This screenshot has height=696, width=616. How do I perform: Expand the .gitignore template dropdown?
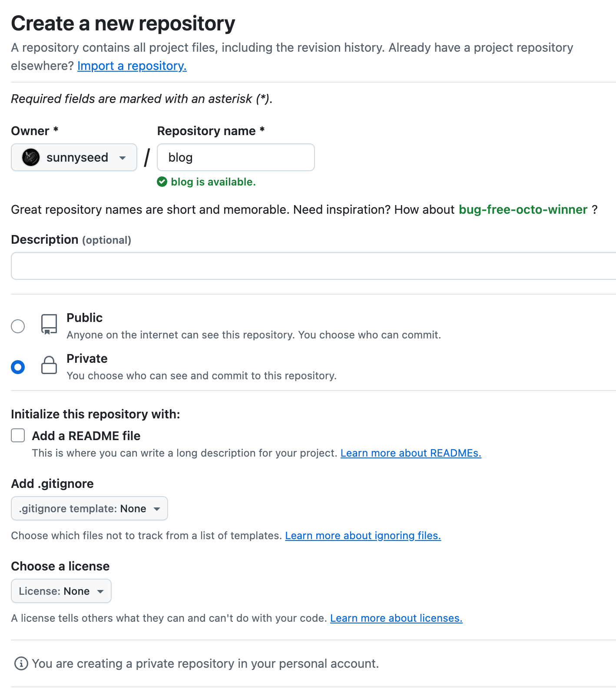tap(89, 508)
